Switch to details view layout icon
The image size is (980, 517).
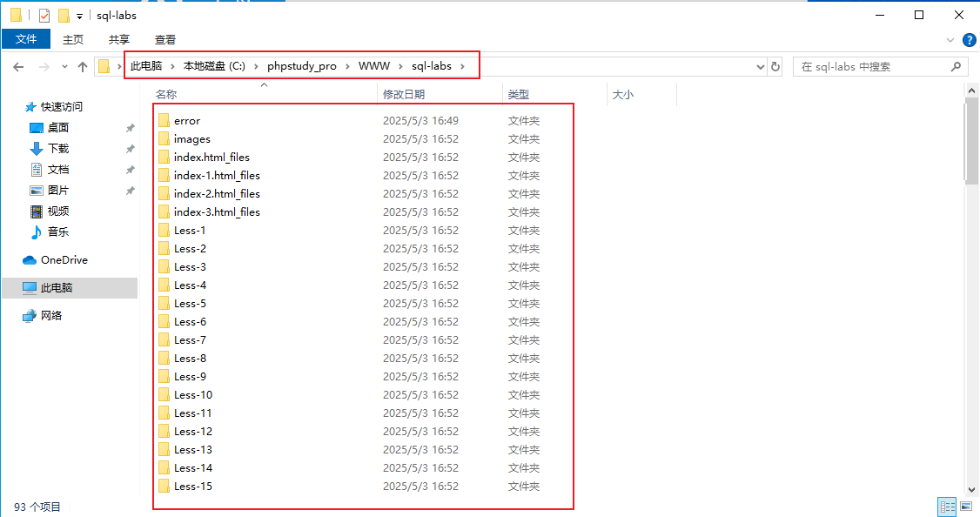pos(948,507)
